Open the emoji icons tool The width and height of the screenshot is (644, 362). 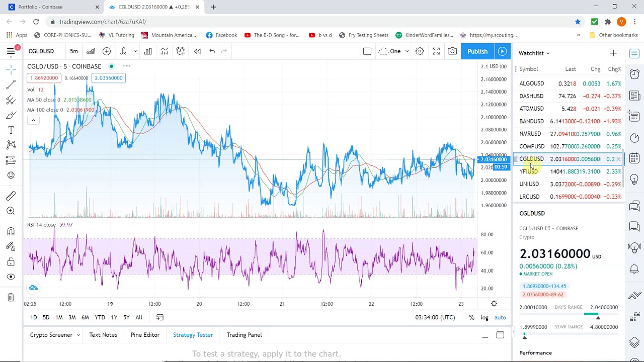tap(11, 175)
